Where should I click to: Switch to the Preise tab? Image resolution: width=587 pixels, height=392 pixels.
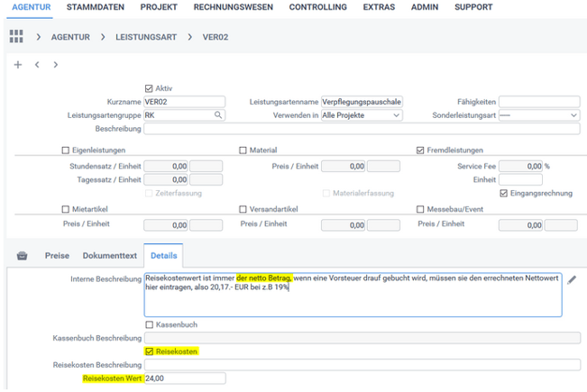click(57, 256)
